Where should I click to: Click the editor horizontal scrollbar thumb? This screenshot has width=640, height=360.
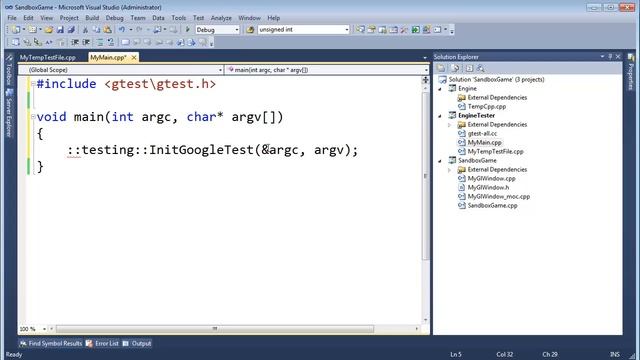point(215,329)
